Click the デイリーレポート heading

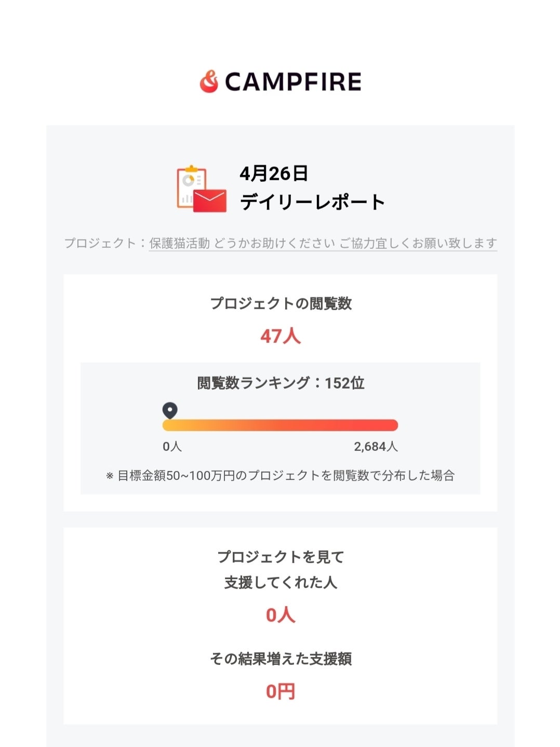312,202
